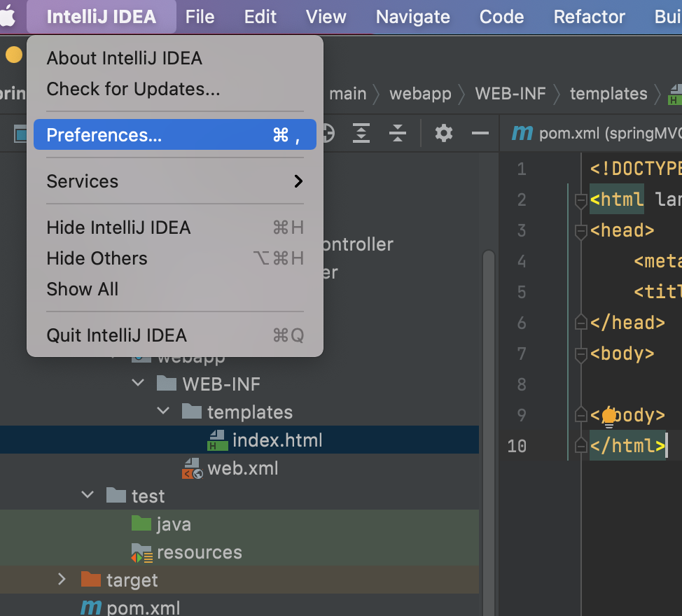682x616 pixels.
Task: Click the Maven icon beside pom.xml in tree
Action: (x=91, y=608)
